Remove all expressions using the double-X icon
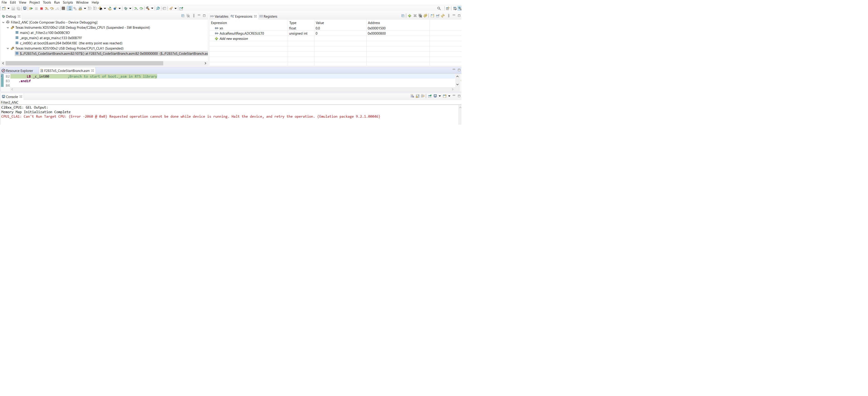868x396 pixels. click(420, 16)
